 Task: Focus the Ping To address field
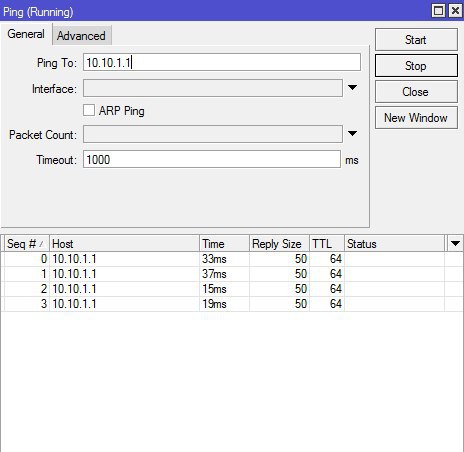click(222, 62)
